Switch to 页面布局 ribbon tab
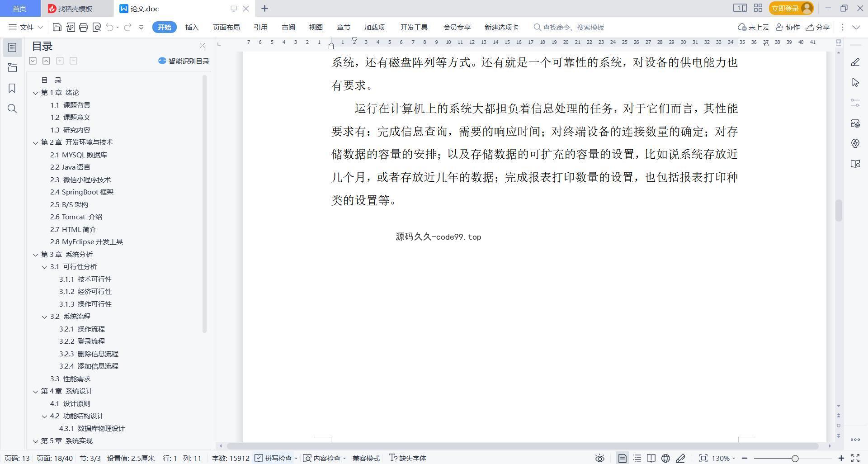This screenshot has height=464, width=868. pos(226,27)
